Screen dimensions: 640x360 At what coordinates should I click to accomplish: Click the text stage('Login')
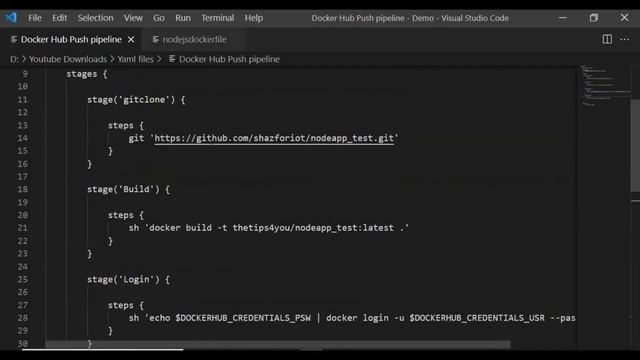(123, 280)
